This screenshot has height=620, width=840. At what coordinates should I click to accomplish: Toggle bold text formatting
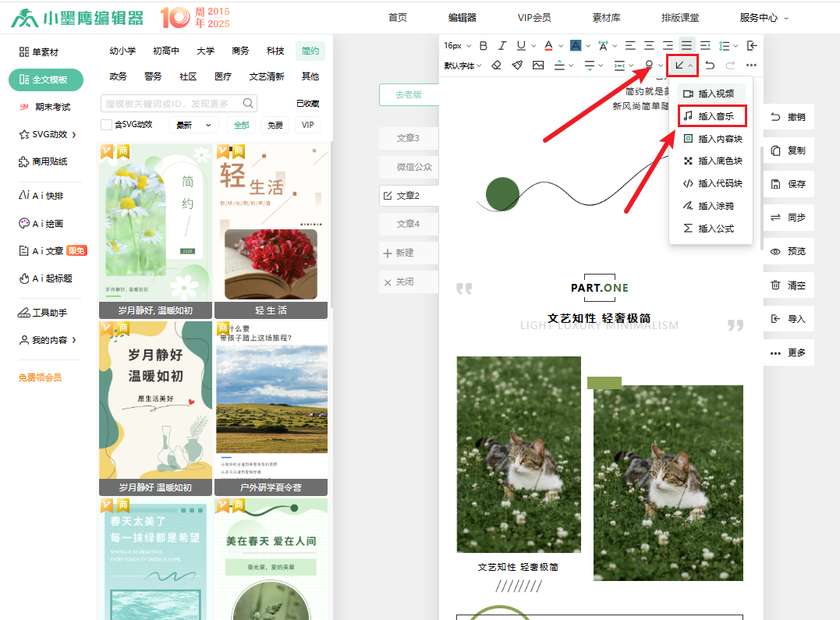click(x=484, y=45)
